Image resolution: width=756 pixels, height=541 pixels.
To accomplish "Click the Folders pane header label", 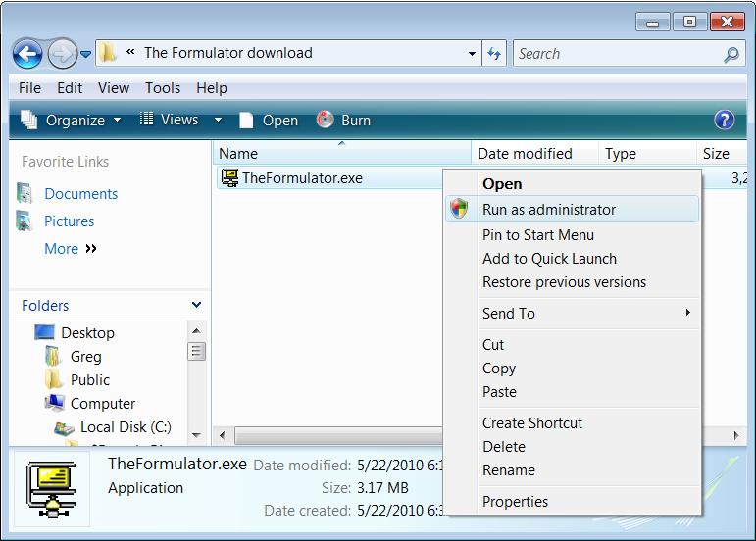I will point(45,306).
